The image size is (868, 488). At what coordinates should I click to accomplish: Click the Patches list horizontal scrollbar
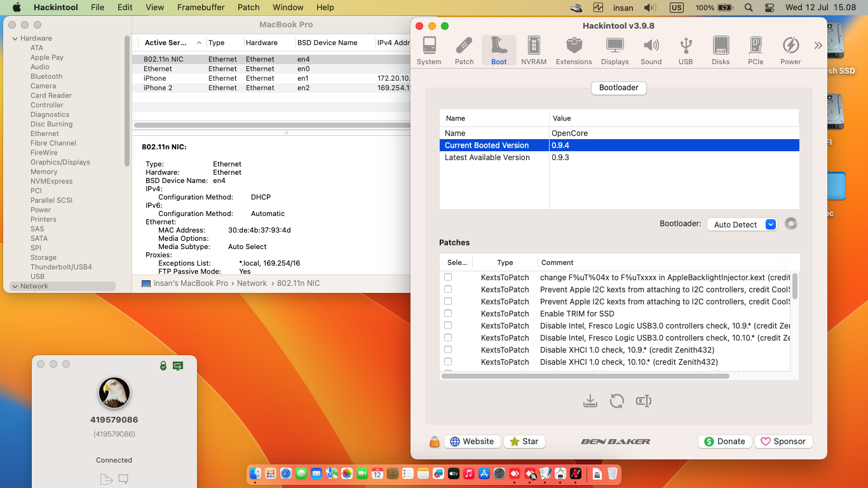point(585,376)
